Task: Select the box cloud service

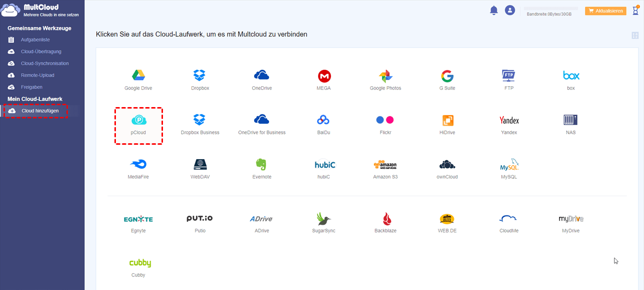Action: tap(571, 76)
